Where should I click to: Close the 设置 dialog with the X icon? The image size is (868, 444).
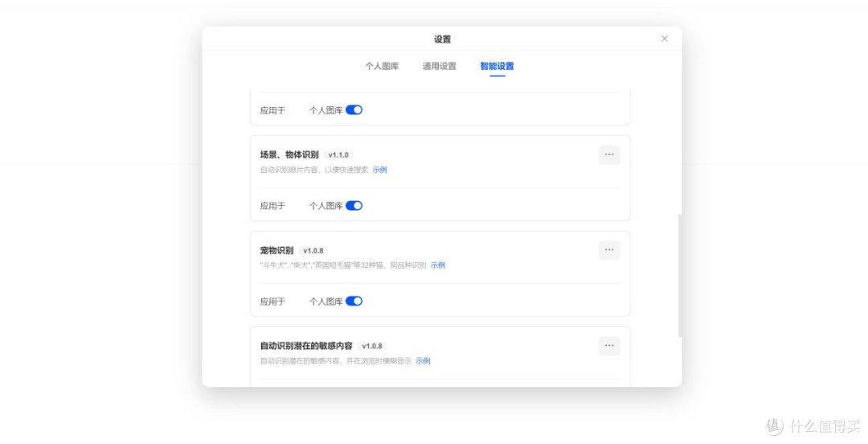[664, 39]
